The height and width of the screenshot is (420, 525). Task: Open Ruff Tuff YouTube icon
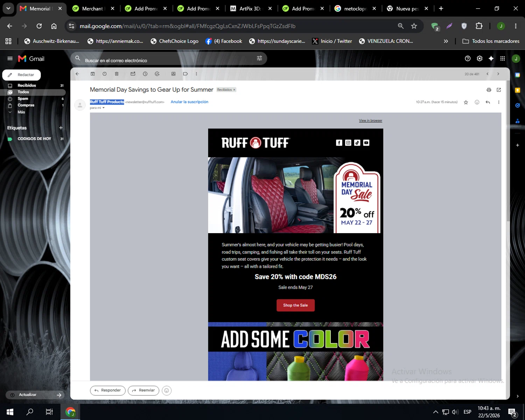pos(366,143)
